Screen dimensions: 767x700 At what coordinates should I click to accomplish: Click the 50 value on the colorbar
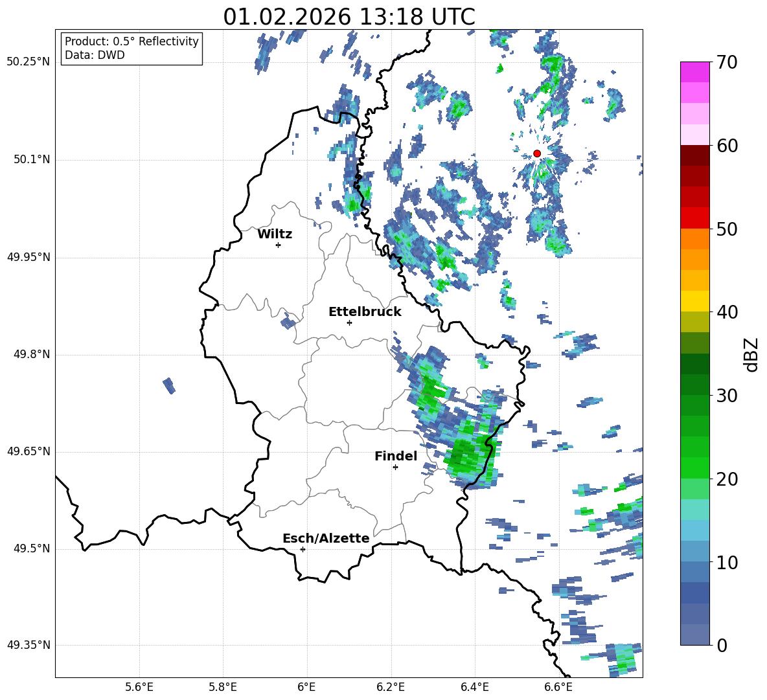pos(727,229)
